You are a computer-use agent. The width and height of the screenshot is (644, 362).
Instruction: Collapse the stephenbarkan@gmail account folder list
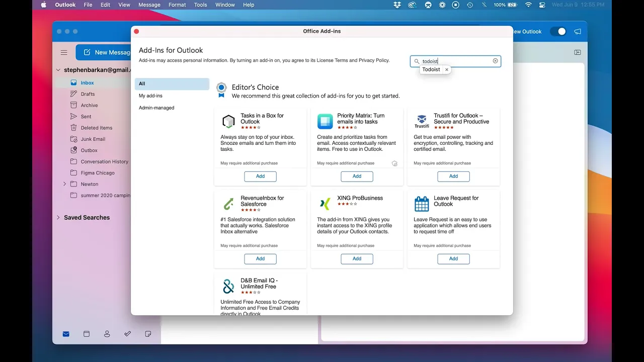58,70
